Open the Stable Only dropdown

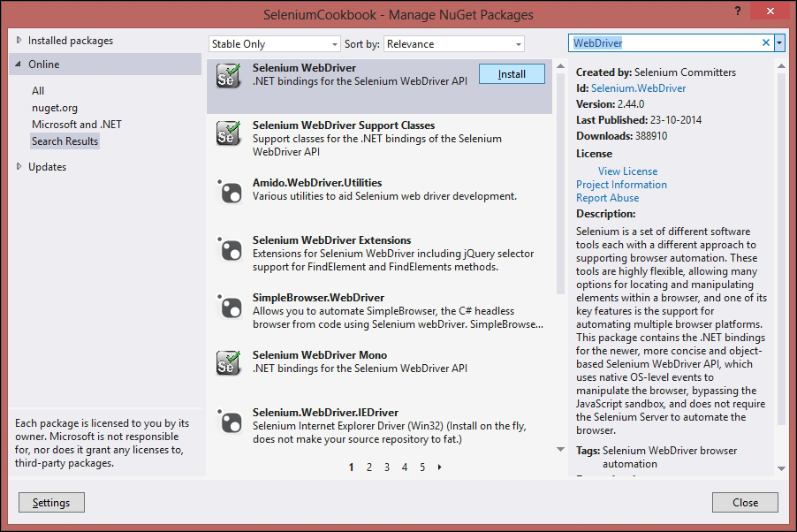point(275,44)
